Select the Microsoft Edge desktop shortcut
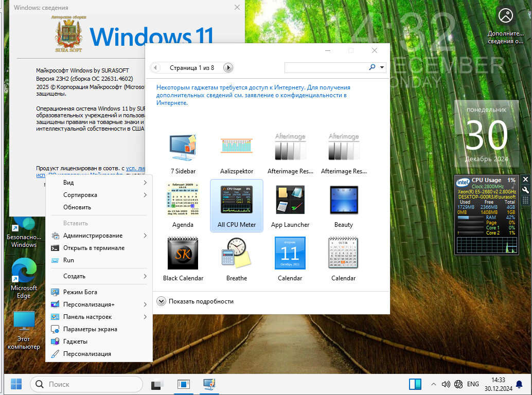 click(x=24, y=278)
